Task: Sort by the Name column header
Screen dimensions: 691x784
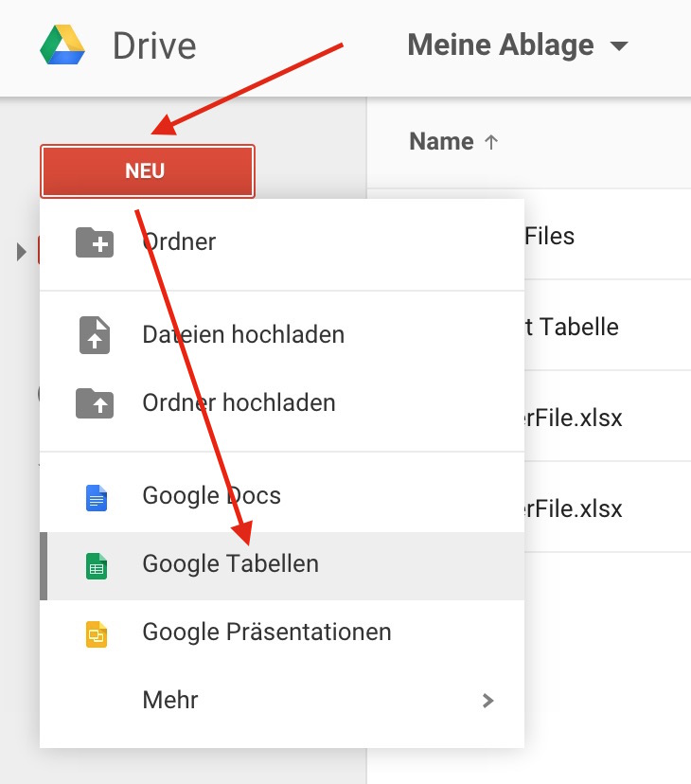Action: (x=441, y=141)
